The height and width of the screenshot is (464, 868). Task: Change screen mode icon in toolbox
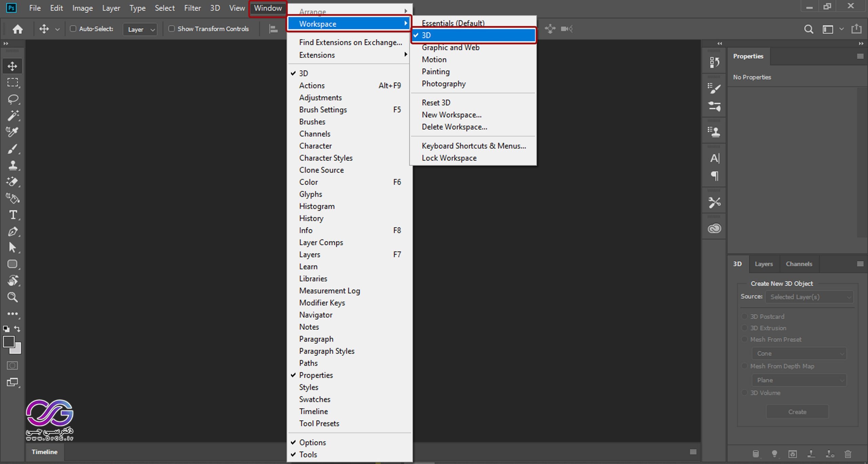[13, 382]
